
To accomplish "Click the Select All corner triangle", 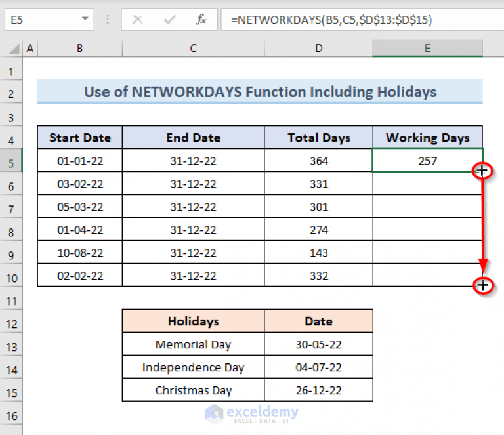I will 14,49.
